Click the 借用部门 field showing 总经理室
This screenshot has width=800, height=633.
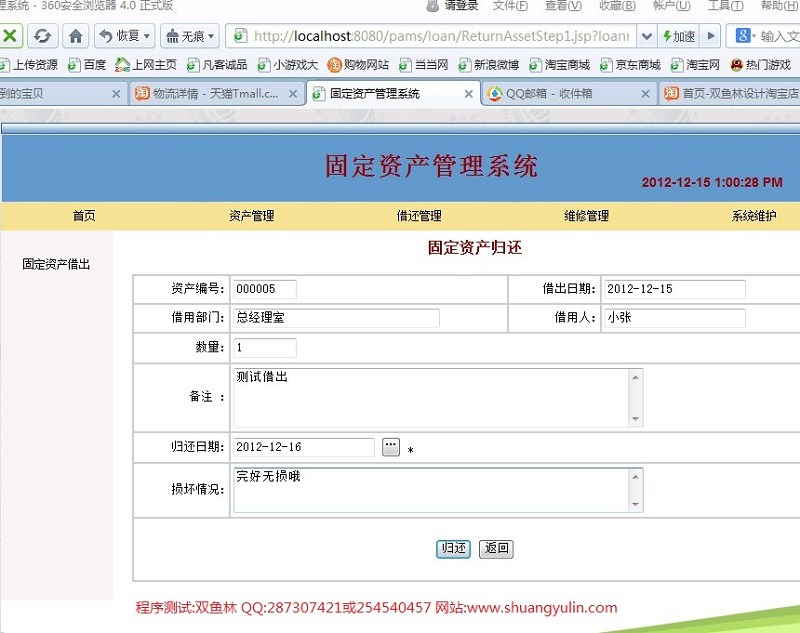coord(336,318)
